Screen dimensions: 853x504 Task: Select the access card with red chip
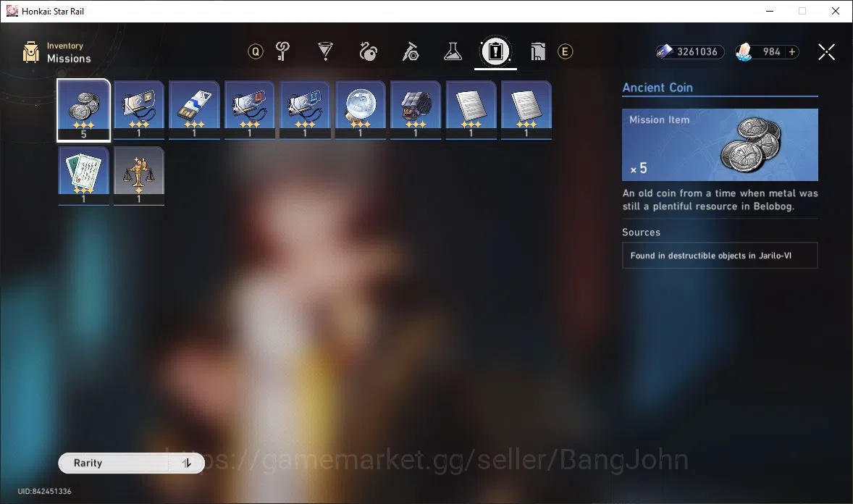[x=250, y=110]
